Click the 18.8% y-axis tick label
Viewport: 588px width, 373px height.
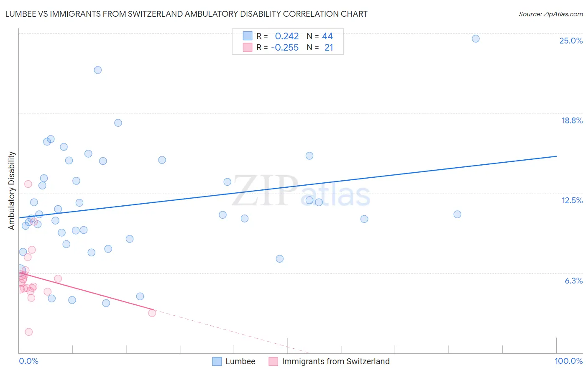tap(572, 120)
